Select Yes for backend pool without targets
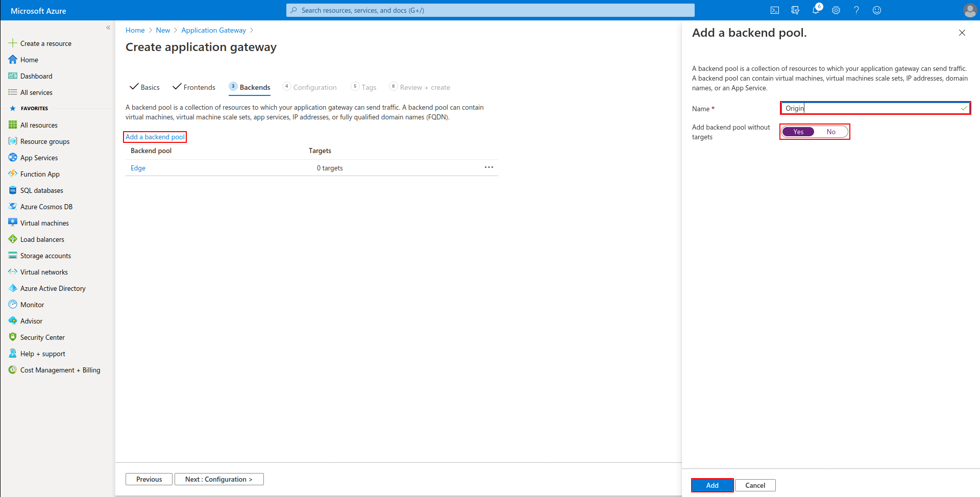This screenshot has width=980, height=497. pos(798,132)
